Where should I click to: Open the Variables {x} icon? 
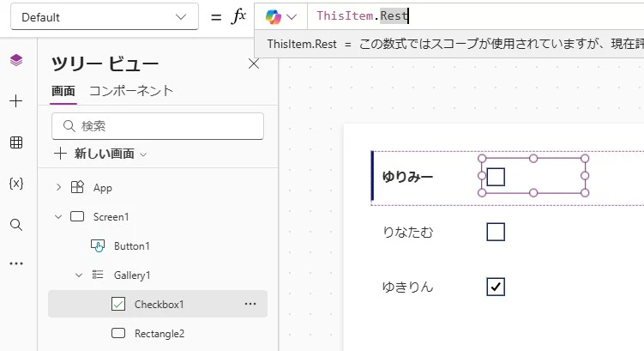coord(16,184)
